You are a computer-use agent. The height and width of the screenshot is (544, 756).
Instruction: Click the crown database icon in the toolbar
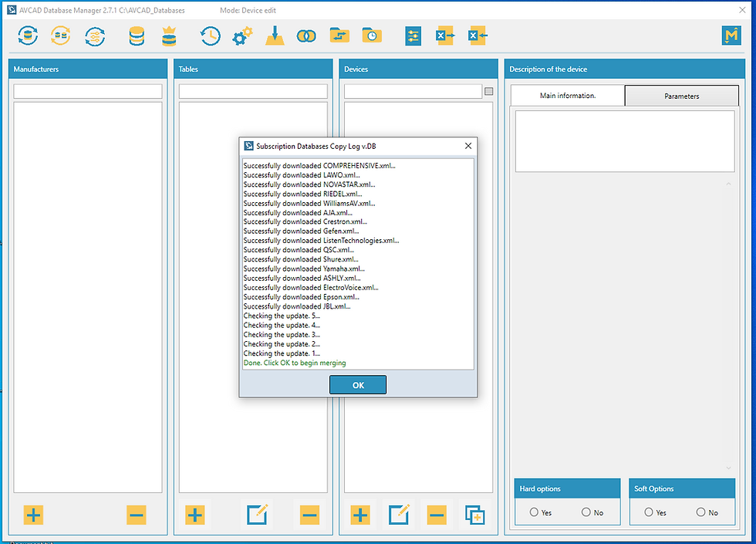tap(168, 35)
